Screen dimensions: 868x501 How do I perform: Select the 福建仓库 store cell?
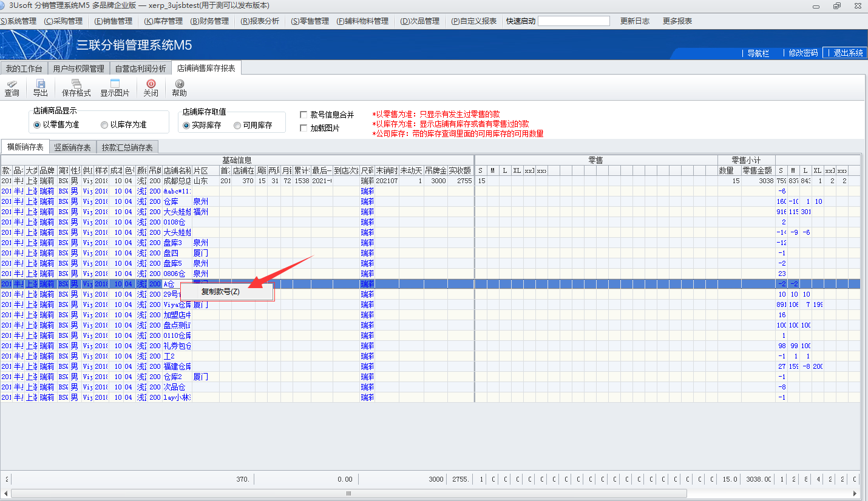(177, 366)
